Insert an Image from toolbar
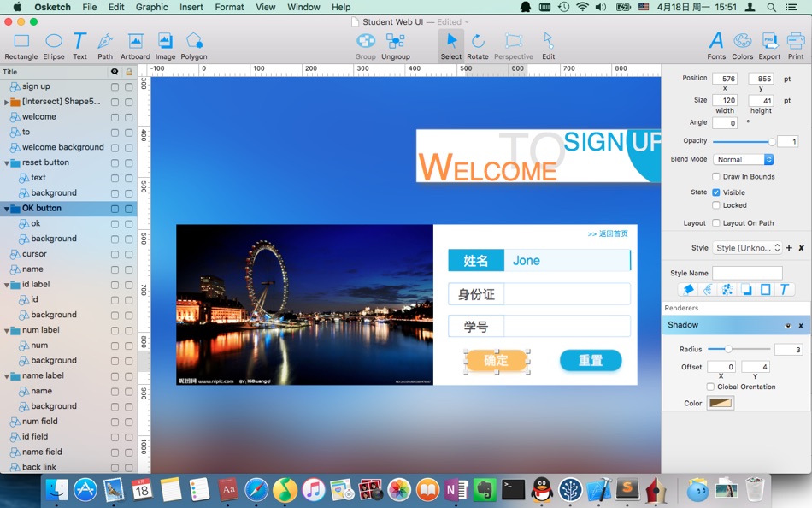The height and width of the screenshot is (508, 812). tap(165, 46)
